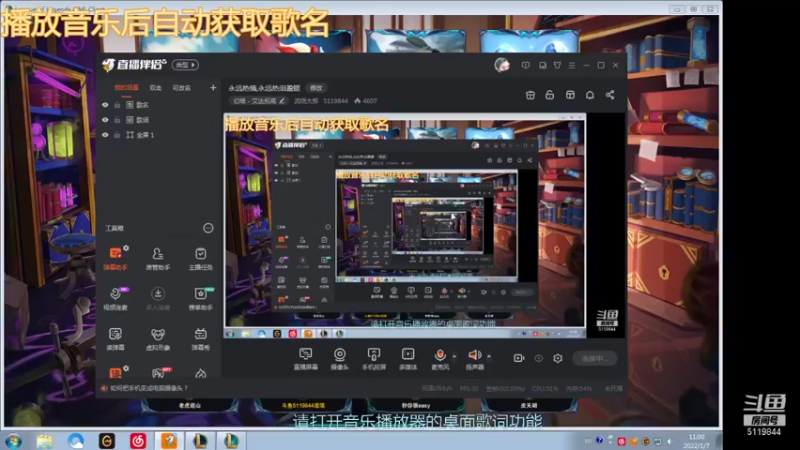This screenshot has width=800, height=450.
Task: Toggle visibility of the 歌词 source
Action: (105, 120)
